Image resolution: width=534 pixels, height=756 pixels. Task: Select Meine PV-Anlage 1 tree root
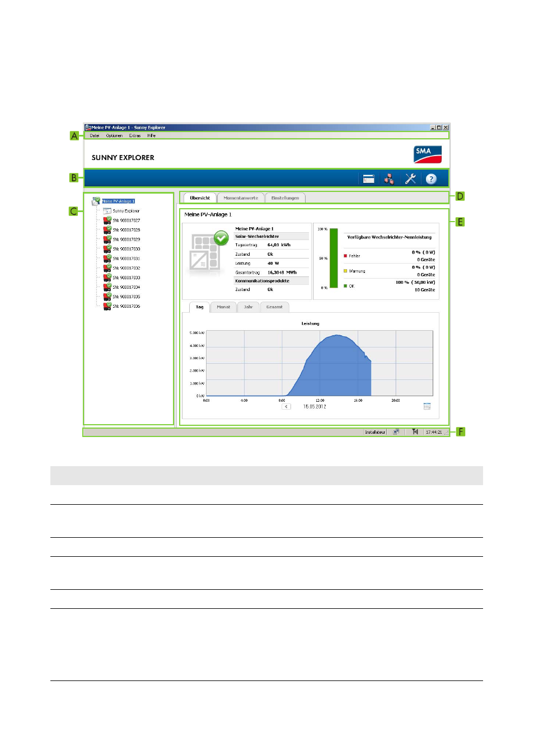(118, 201)
